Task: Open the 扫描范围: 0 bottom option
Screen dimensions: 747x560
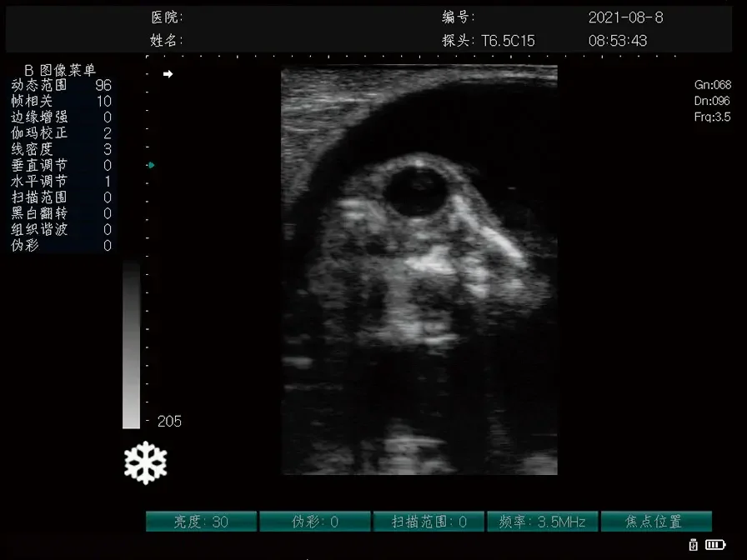Action: (429, 522)
